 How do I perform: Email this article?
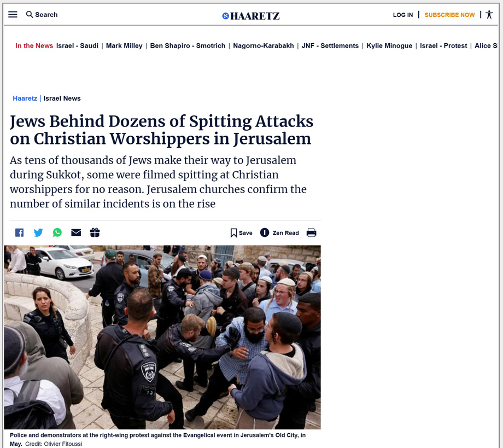click(76, 232)
